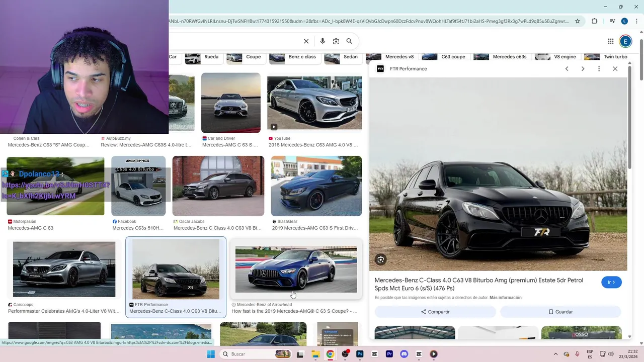Open Discord from taskbar
Viewport: 644px width, 362px height.
[404, 354]
